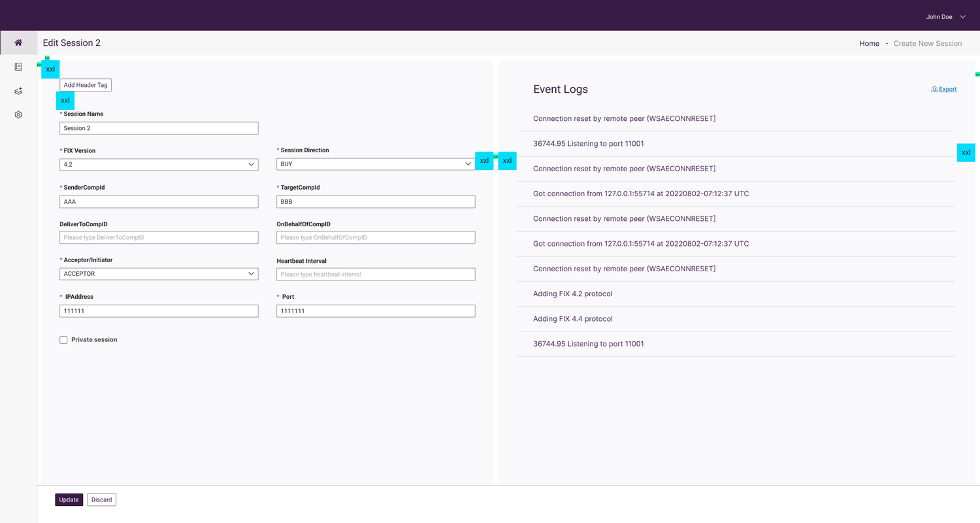Click the 'Edit Session 2' page title
980x523 pixels.
72,43
